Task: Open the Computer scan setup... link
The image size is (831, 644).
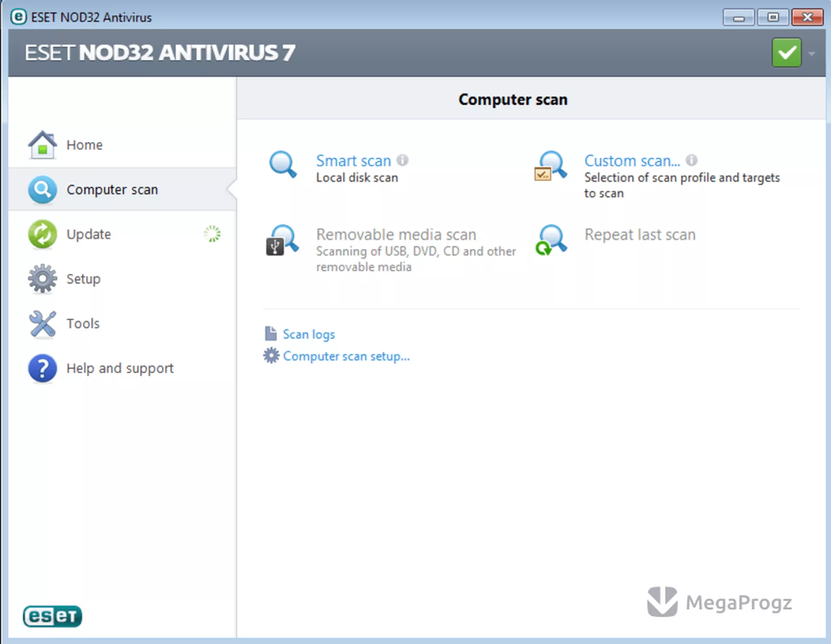Action: pos(346,356)
